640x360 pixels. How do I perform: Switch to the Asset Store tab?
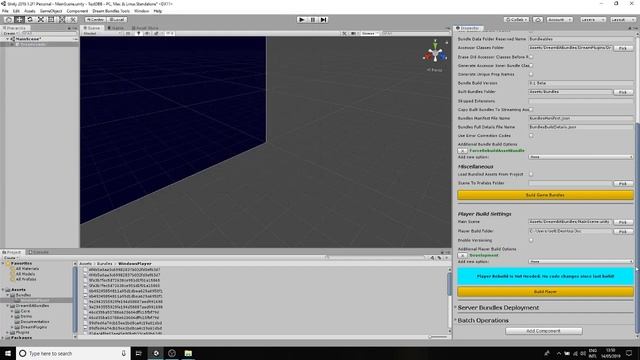pos(145,28)
